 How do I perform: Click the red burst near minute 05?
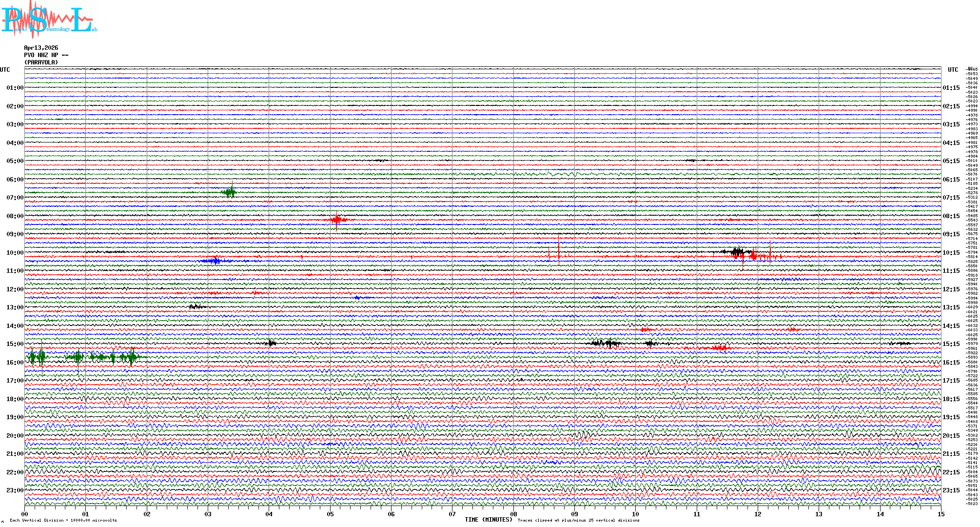coord(337,220)
